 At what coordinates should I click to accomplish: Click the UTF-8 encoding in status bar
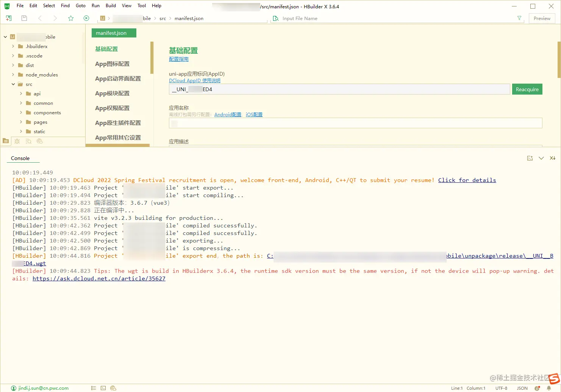pos(501,388)
